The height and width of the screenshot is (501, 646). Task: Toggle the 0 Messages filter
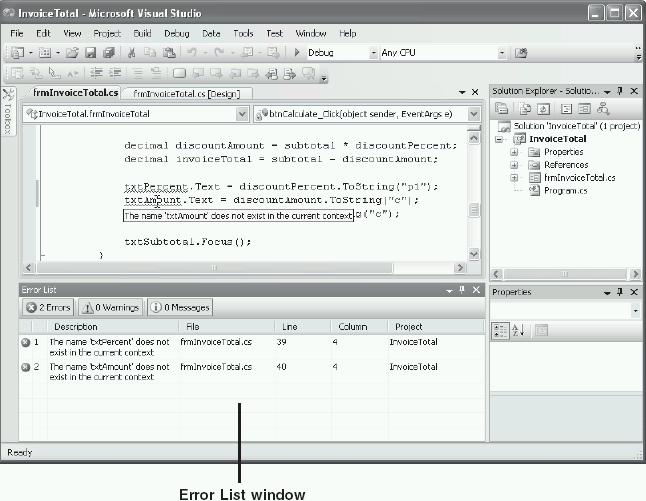pyautogui.click(x=180, y=307)
